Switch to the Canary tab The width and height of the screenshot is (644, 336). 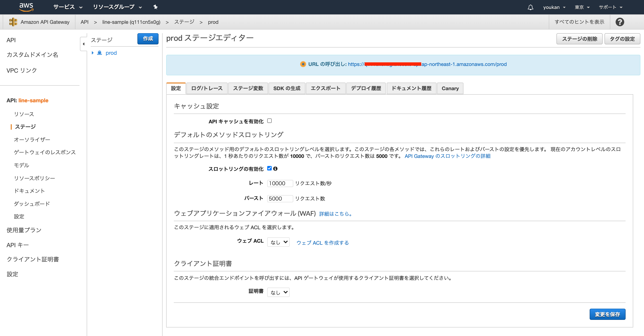click(x=450, y=88)
